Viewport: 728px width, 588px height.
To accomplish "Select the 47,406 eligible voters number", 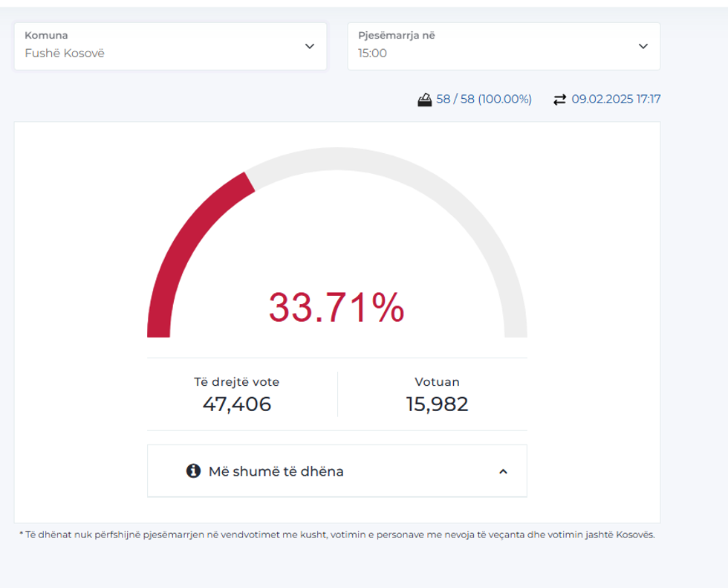I will coord(236,404).
